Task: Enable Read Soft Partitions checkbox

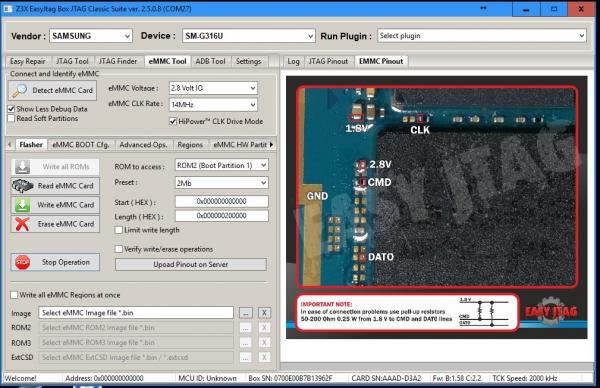Action: point(11,119)
